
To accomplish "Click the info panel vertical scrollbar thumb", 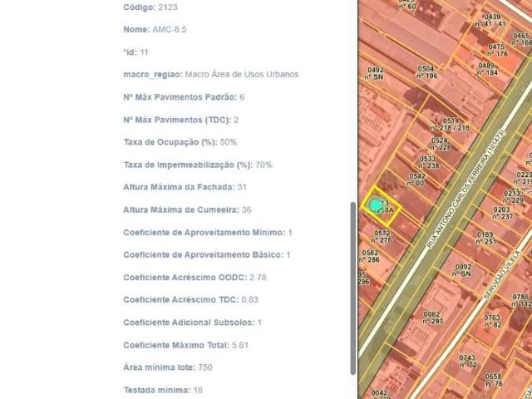I will 353,288.
